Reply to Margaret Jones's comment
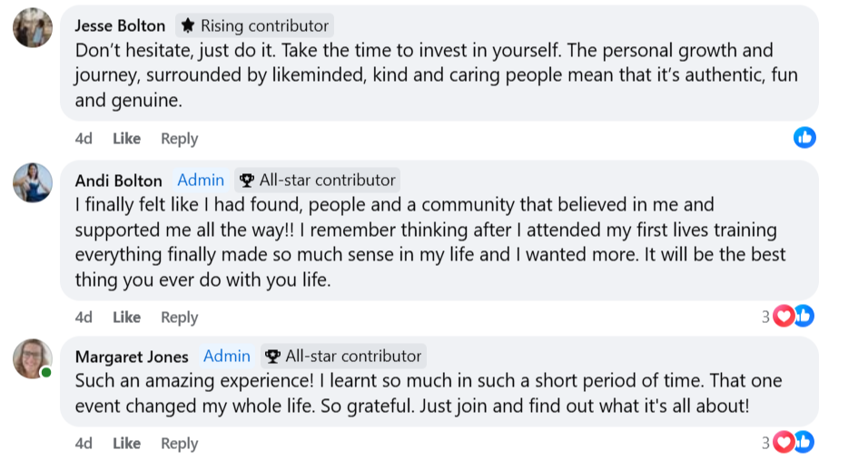This screenshot has width=868, height=460. click(x=179, y=443)
